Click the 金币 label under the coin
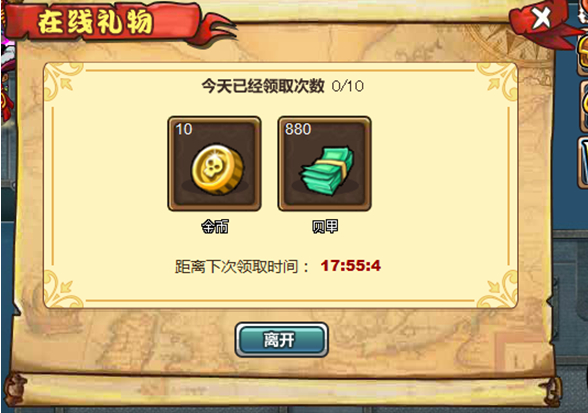This screenshot has width=588, height=413. [215, 226]
